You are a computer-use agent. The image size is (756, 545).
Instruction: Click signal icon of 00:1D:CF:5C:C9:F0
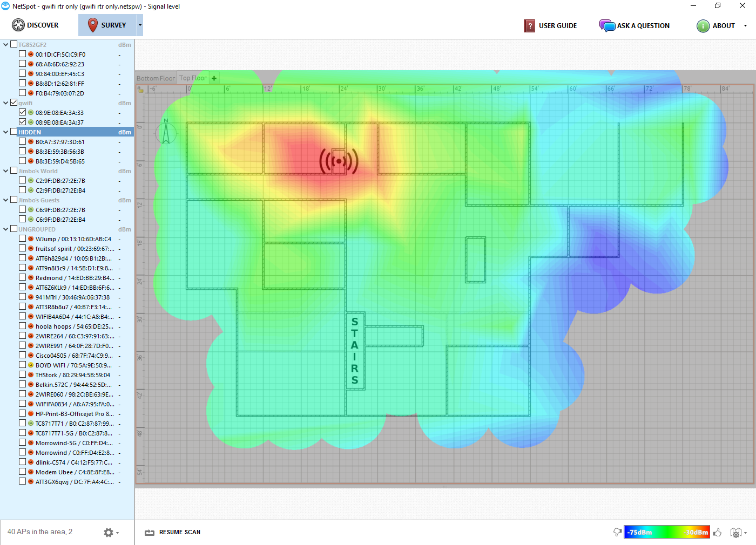pos(31,54)
